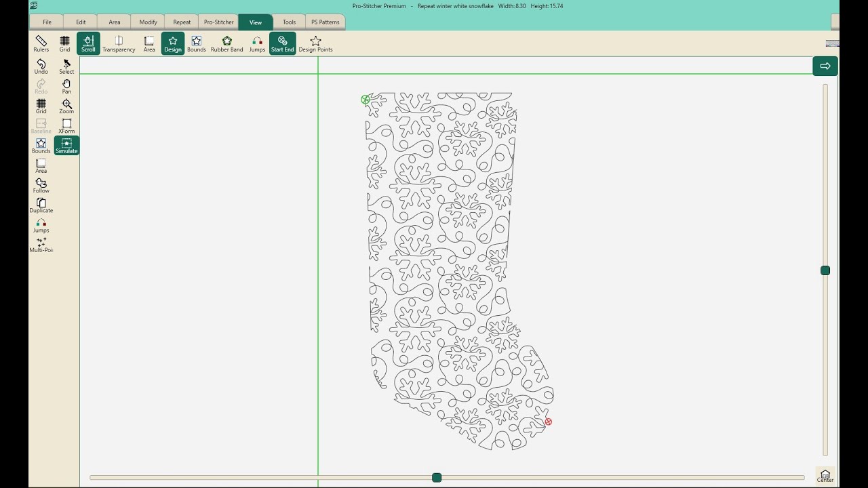The image size is (868, 488).
Task: Toggle Start End markers
Action: [283, 44]
